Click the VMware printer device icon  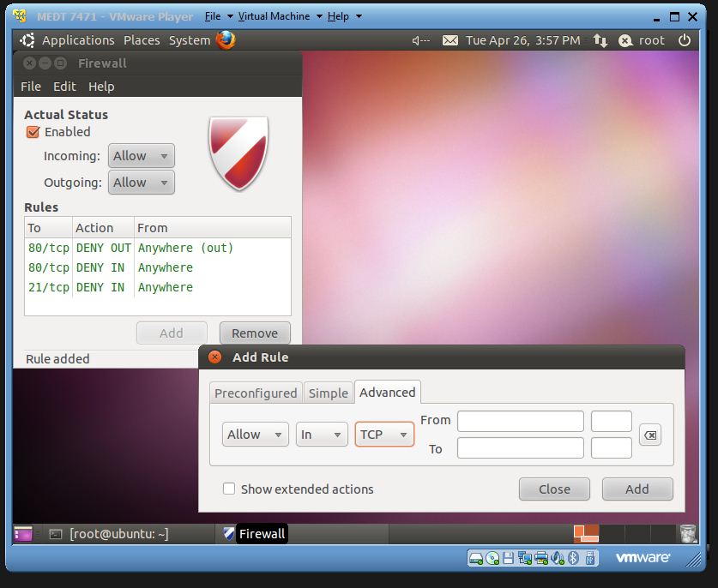tap(541, 558)
